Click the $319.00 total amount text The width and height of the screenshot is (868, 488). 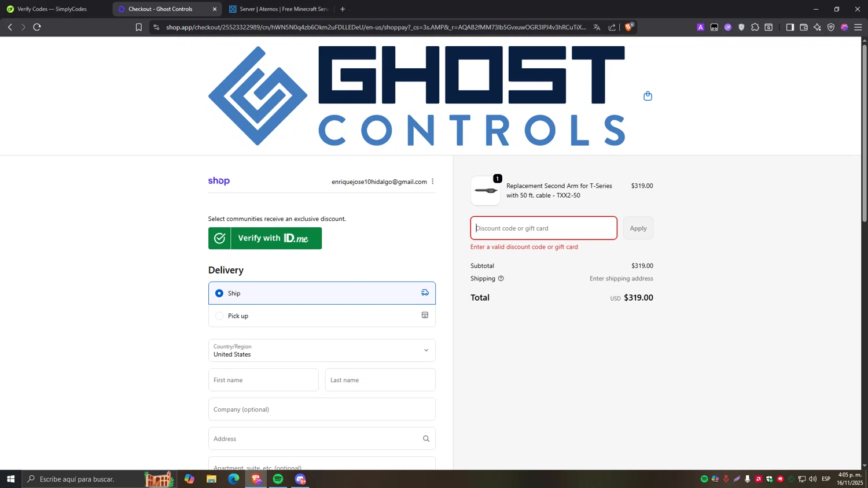click(x=638, y=298)
